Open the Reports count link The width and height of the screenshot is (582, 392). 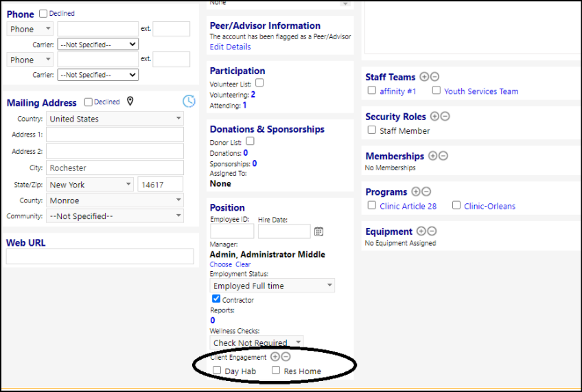[x=212, y=320]
